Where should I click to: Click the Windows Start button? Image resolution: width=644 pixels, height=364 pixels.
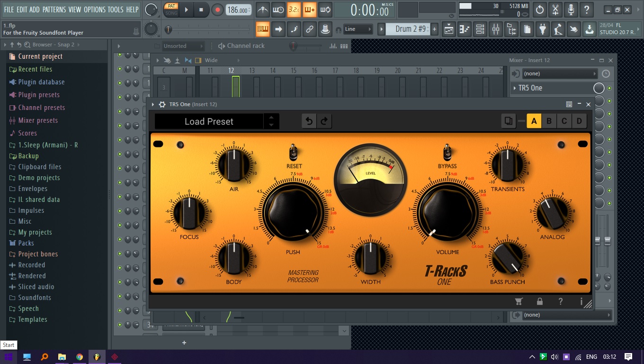9,357
